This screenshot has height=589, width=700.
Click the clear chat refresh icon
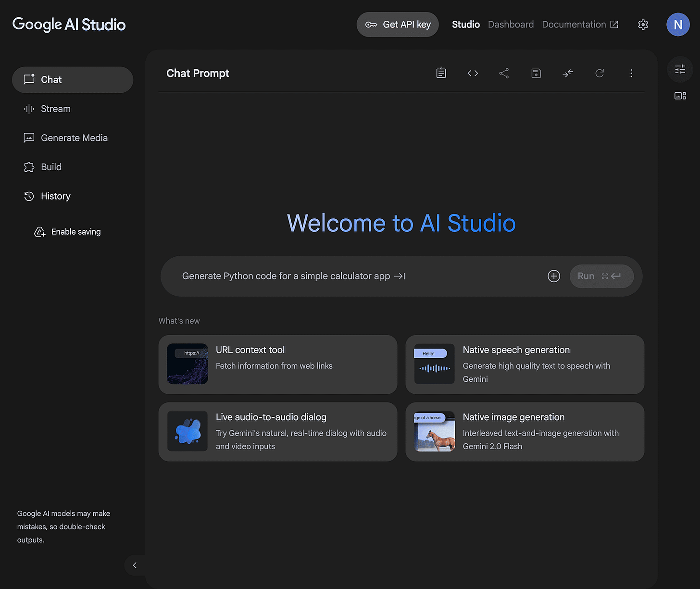pyautogui.click(x=600, y=73)
